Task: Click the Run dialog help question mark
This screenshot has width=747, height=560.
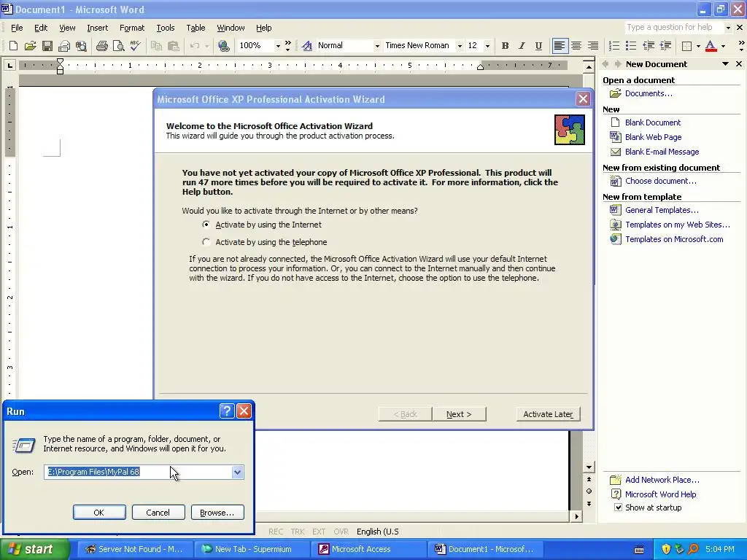Action: coord(227,411)
